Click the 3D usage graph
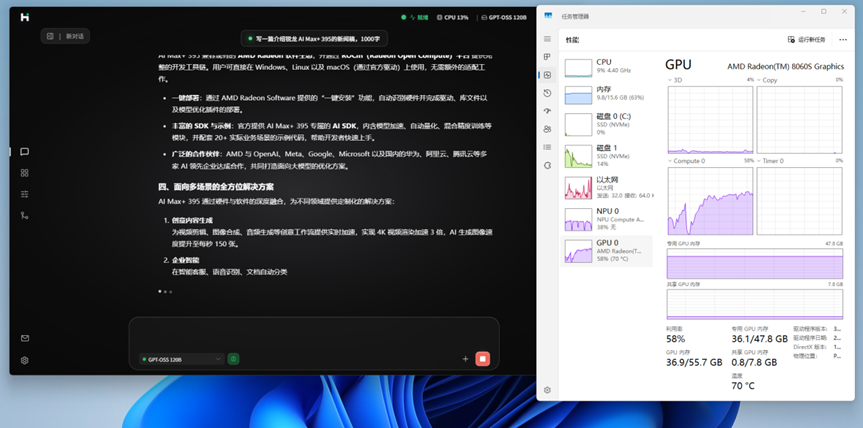This screenshot has height=428, width=863. point(710,120)
